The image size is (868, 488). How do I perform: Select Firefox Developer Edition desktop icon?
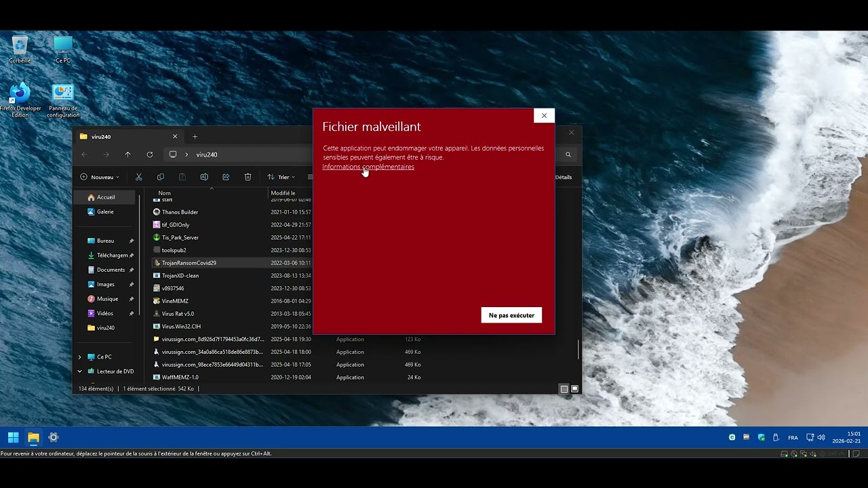coord(20,100)
